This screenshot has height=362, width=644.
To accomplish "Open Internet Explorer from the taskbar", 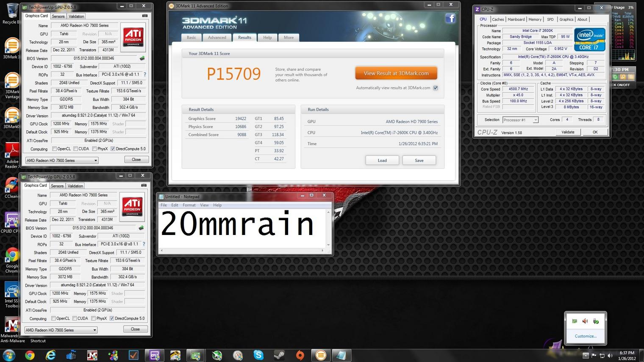I will coord(51,355).
